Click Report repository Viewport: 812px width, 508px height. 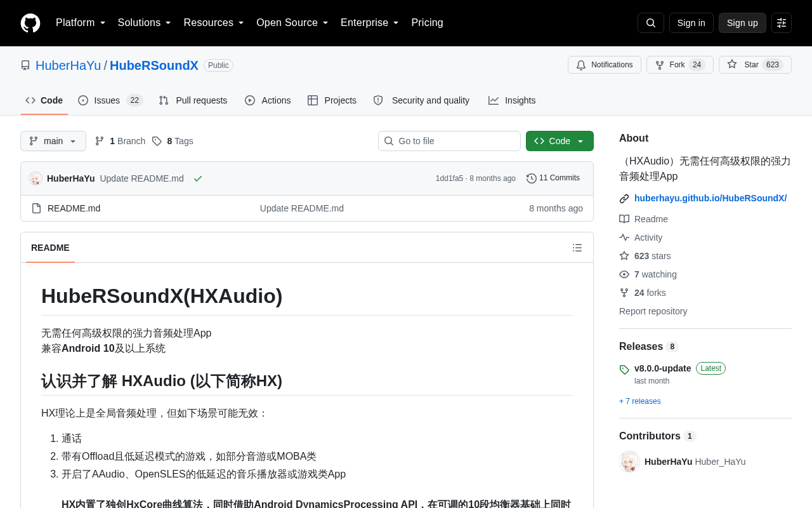(653, 311)
